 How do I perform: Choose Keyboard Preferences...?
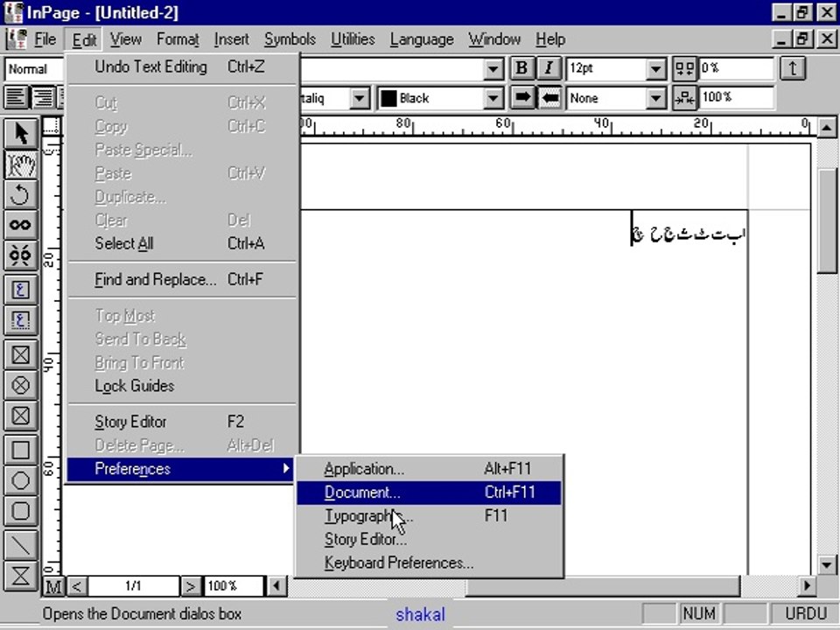coord(429,563)
